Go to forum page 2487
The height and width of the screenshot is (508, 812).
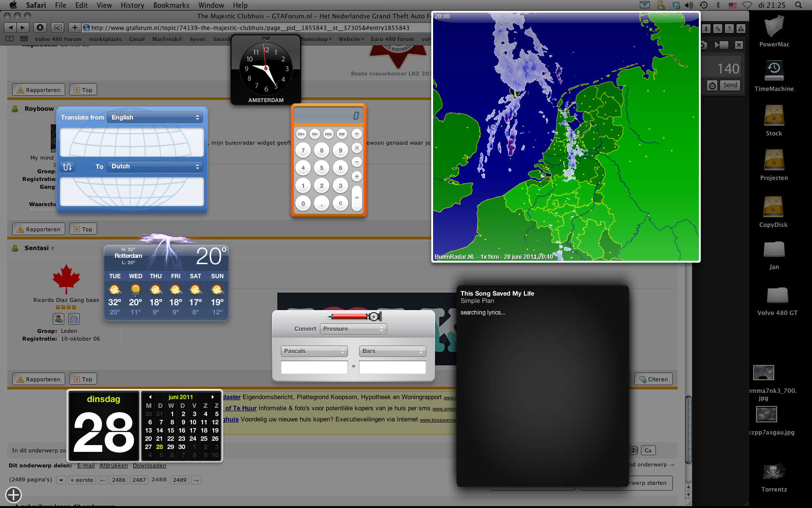139,480
